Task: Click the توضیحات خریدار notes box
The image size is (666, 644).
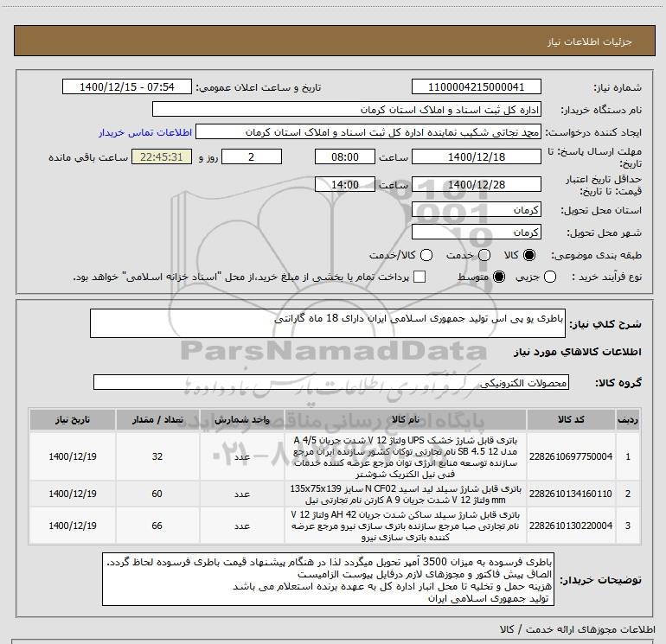Action: coord(328,579)
